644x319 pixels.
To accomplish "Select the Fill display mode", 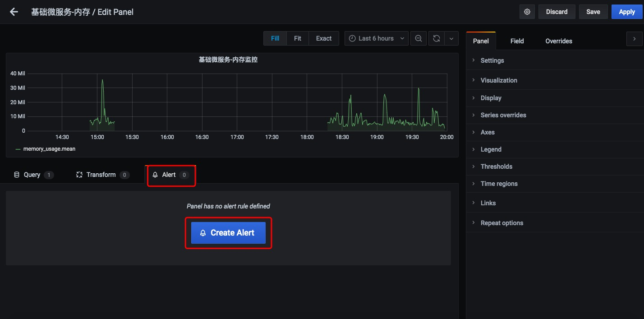I will (275, 38).
